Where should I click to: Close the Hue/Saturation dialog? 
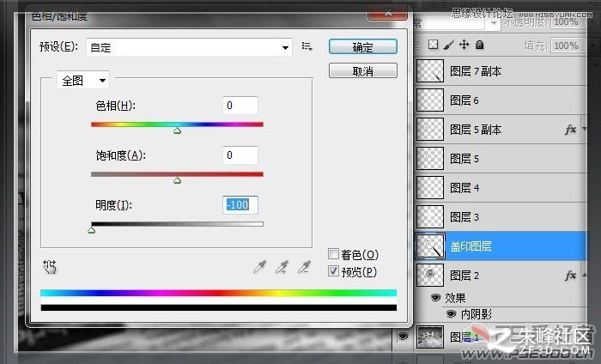pyautogui.click(x=387, y=13)
